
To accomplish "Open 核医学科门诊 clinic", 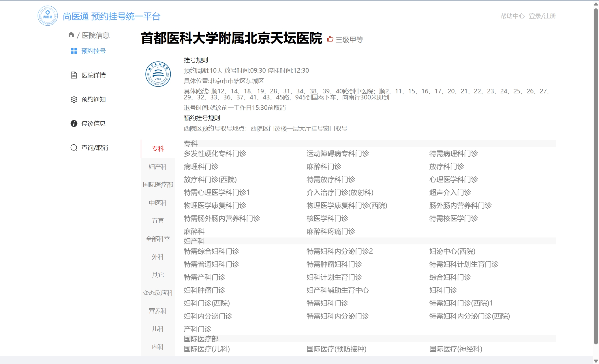I will (327, 218).
